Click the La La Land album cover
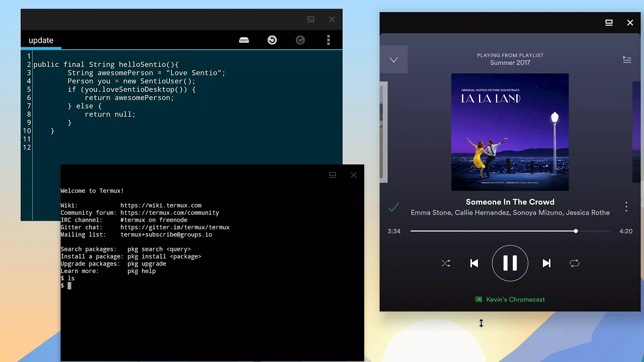The width and height of the screenshot is (644, 362). pos(510,132)
